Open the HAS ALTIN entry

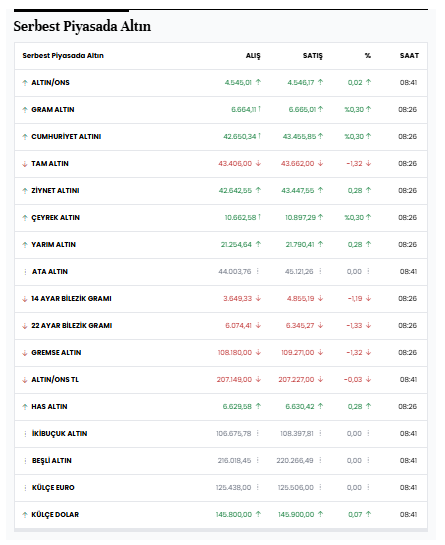click(49, 407)
